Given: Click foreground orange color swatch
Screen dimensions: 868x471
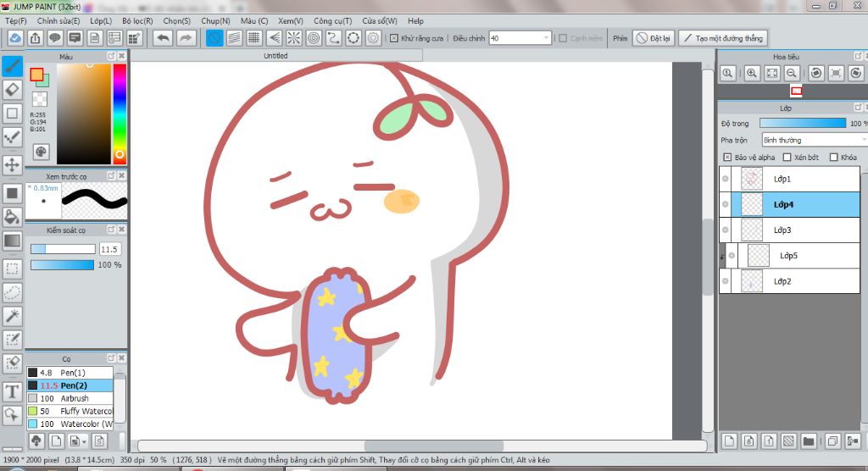Looking at the screenshot, I should (x=36, y=75).
